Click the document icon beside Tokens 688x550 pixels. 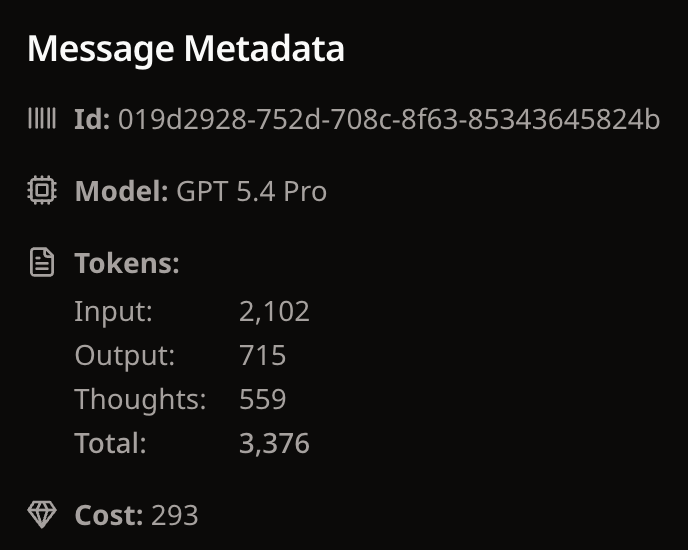pos(41,264)
